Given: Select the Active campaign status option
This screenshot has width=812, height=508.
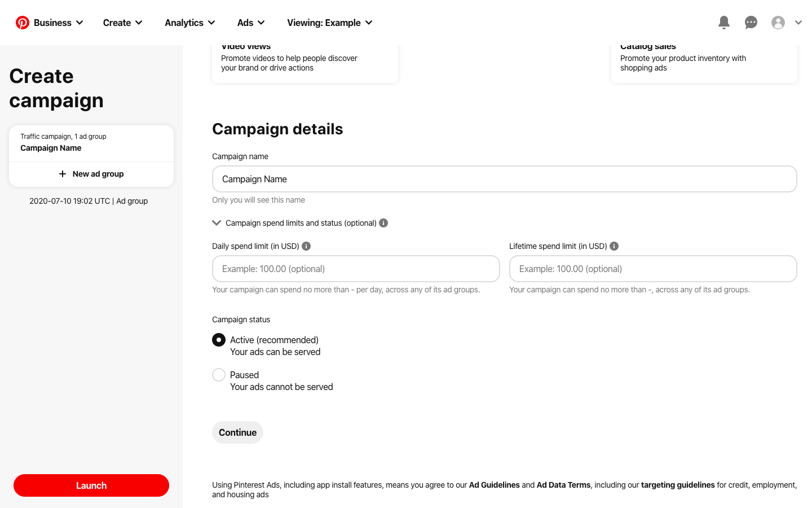Looking at the screenshot, I should 219,340.
